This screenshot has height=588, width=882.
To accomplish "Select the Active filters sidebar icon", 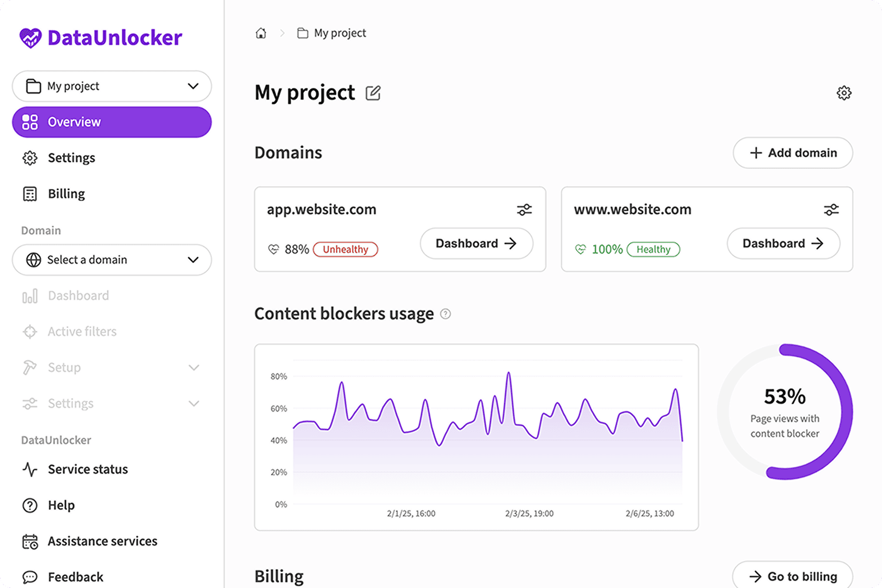I will [x=29, y=331].
